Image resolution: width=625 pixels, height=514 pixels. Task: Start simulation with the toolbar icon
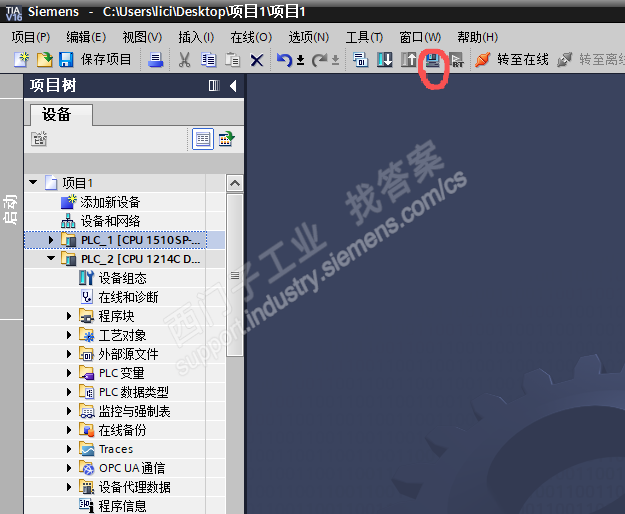coord(432,60)
